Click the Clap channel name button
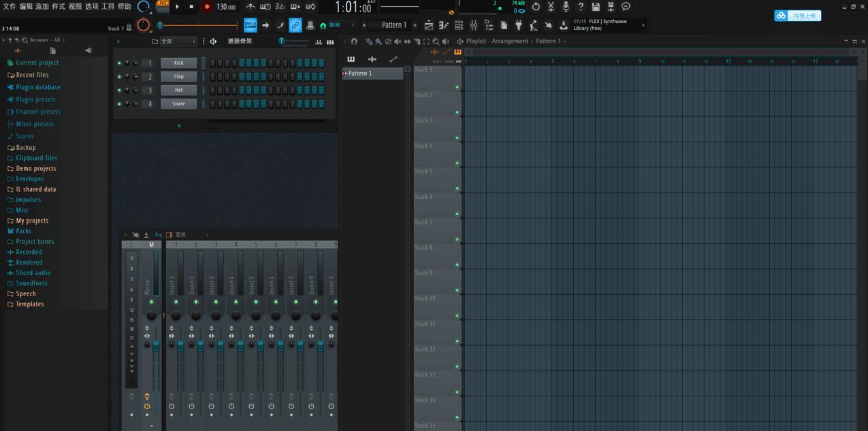868x431 pixels. click(178, 76)
